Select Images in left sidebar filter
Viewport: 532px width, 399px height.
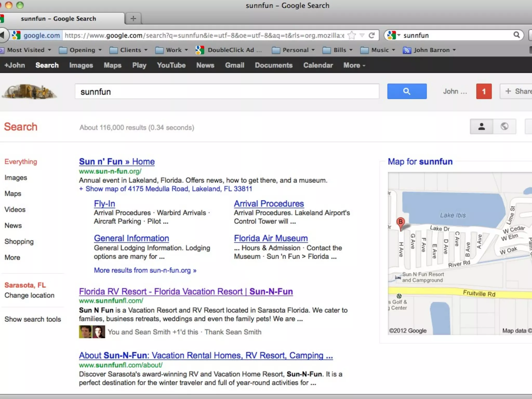click(x=16, y=178)
